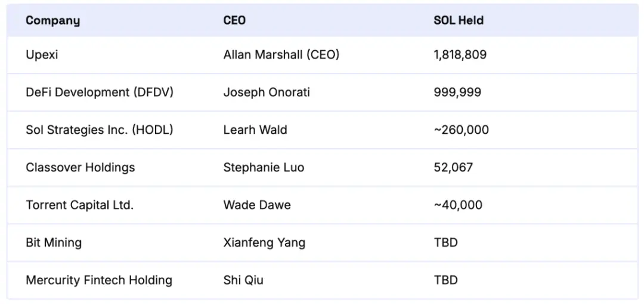Select the 1,818,809 SOL value
Viewport: 644px width, 304px height.
point(460,55)
